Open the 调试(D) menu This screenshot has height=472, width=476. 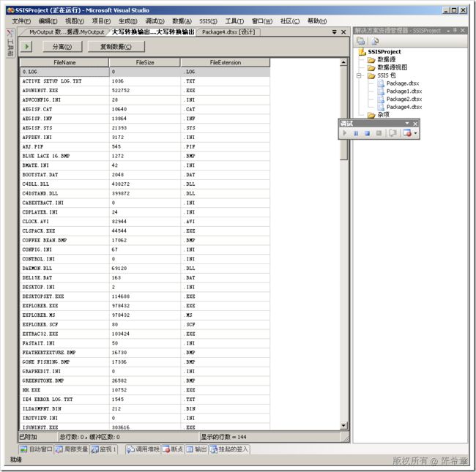coord(155,21)
